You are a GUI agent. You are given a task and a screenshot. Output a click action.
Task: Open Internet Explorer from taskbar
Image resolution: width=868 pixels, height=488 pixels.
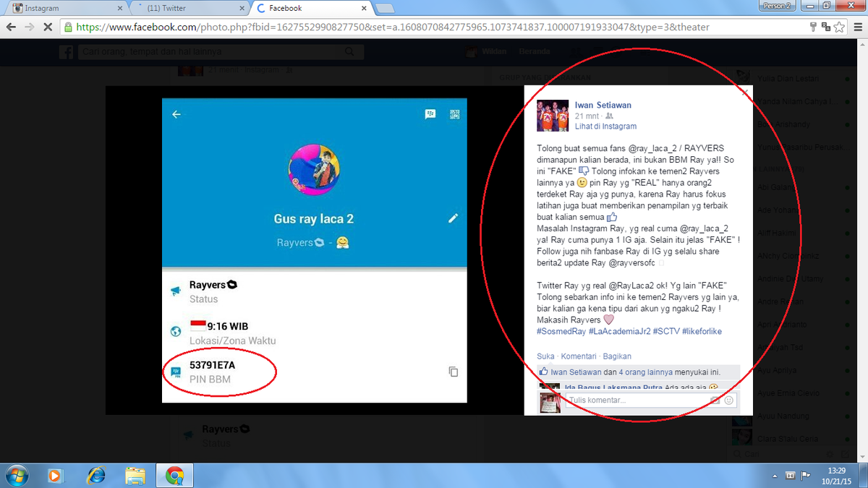pos(95,475)
